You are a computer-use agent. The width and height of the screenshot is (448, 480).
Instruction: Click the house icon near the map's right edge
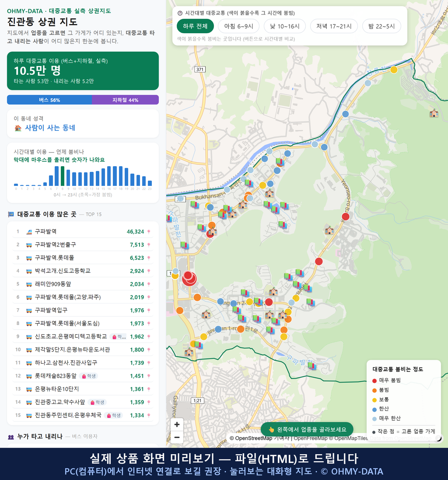click(434, 113)
